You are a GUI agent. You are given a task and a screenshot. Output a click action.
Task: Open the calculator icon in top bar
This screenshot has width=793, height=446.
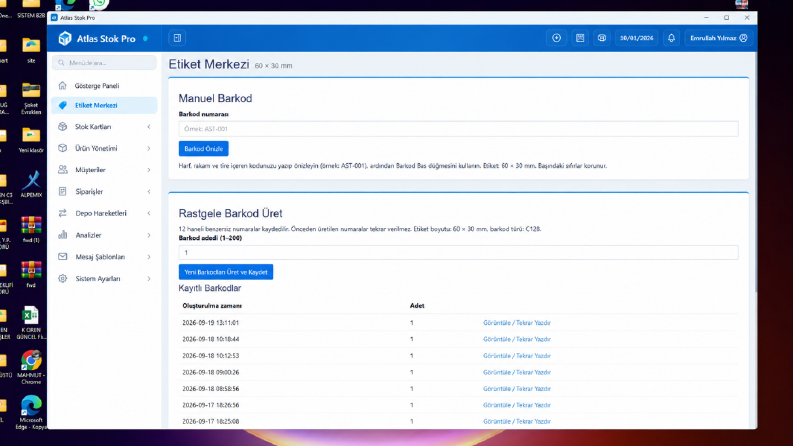click(580, 38)
